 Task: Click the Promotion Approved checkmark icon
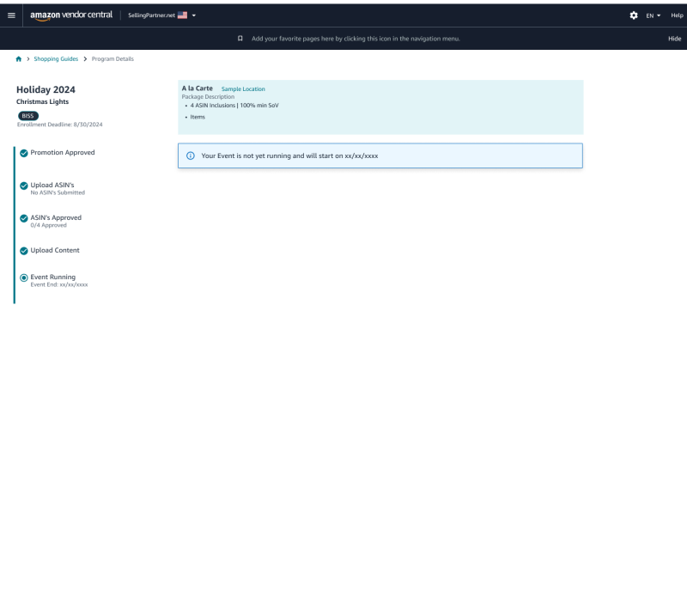click(24, 153)
